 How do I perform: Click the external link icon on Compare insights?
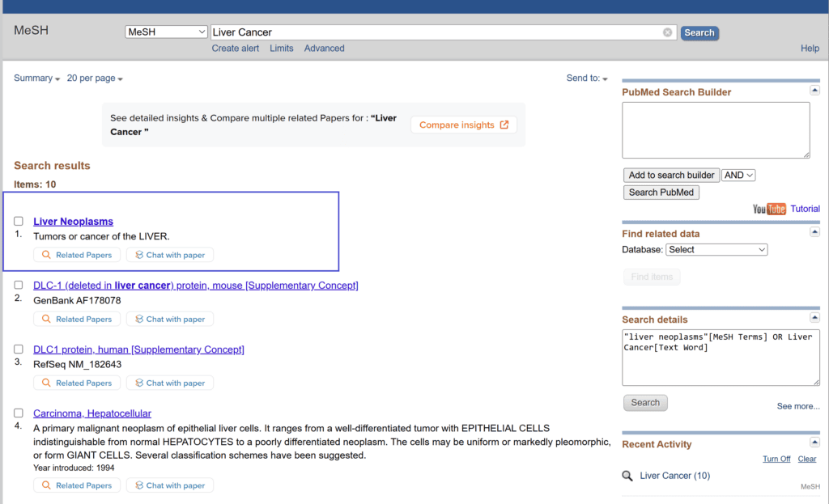[504, 125]
